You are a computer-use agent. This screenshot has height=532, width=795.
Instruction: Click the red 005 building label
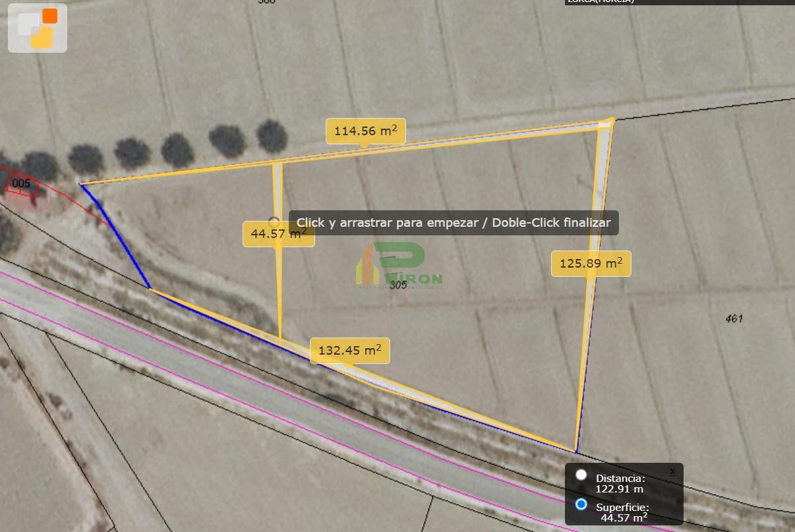[x=22, y=183]
